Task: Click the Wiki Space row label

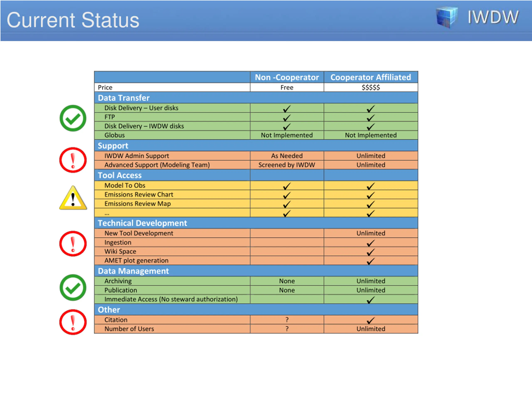Action: click(x=120, y=251)
